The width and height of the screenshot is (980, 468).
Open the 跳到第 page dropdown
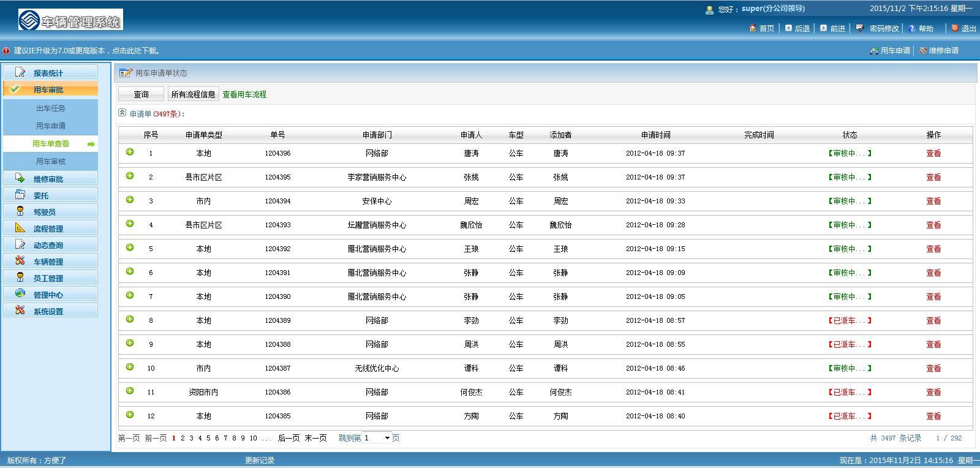(377, 438)
